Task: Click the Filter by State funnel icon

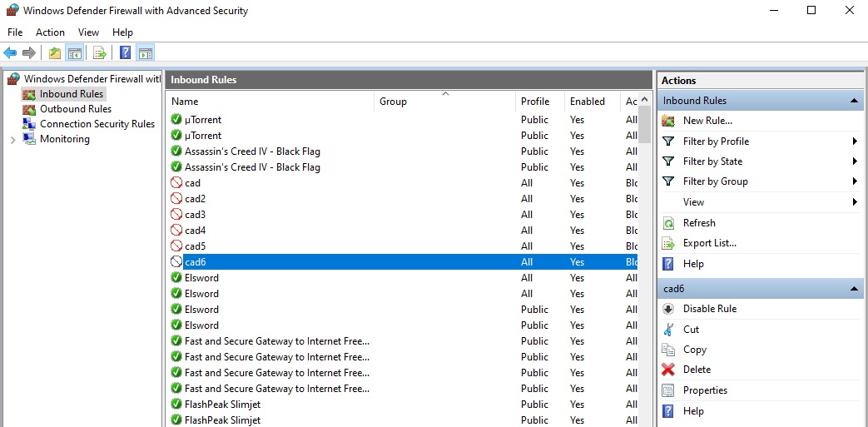Action: 669,161
